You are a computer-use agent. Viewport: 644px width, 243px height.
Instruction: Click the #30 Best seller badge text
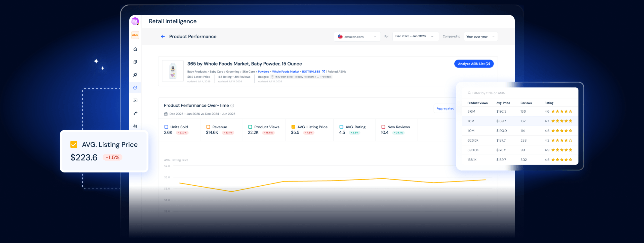tap(303, 77)
